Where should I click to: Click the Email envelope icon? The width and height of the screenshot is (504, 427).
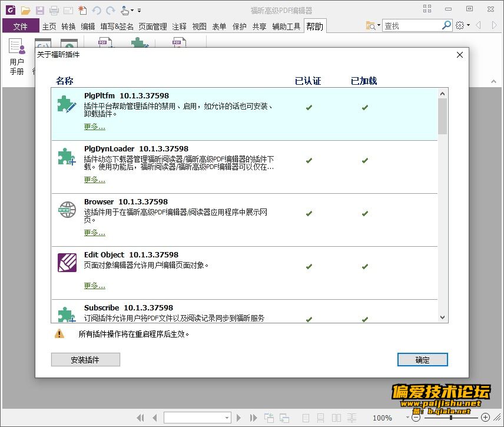click(x=68, y=11)
